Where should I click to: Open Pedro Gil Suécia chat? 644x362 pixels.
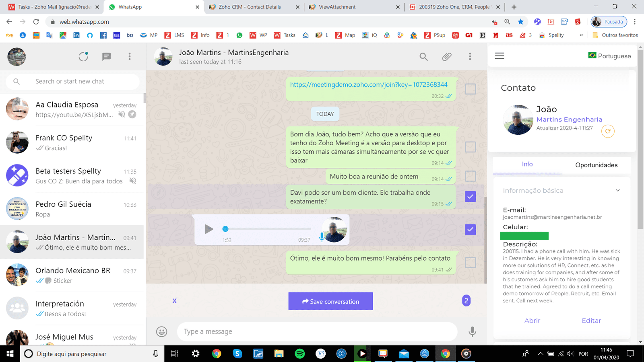72,209
